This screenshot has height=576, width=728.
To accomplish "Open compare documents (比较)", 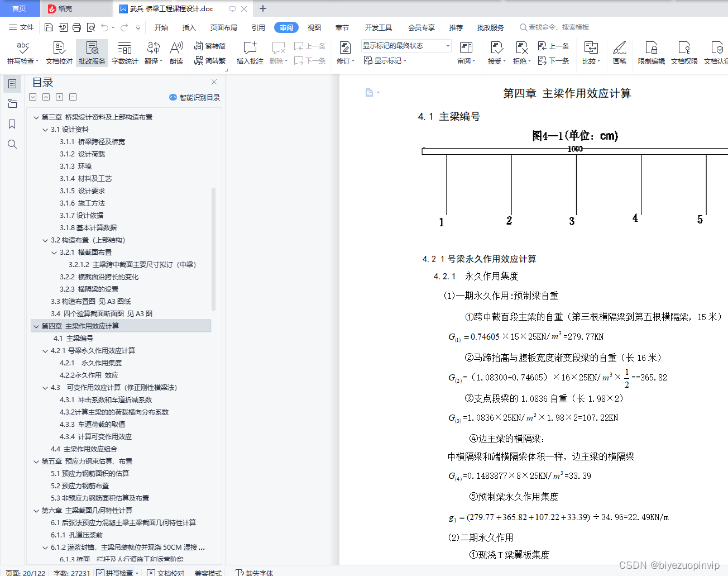I will [591, 53].
